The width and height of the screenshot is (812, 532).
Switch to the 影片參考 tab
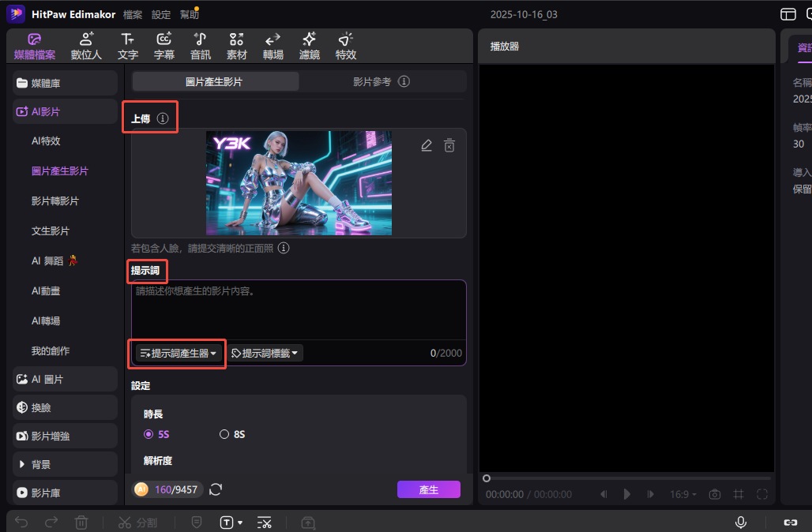[x=381, y=81]
